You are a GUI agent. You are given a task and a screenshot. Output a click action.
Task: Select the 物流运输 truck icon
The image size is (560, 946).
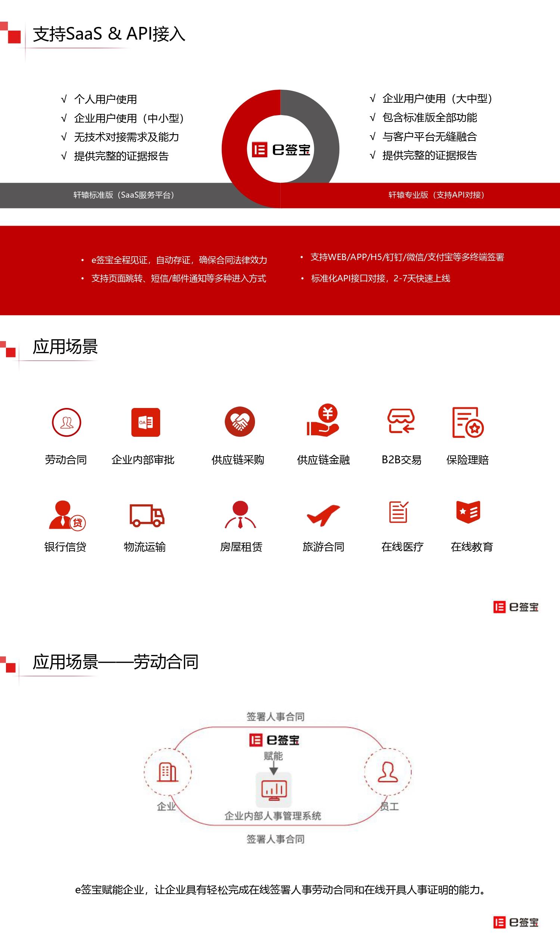click(x=147, y=515)
